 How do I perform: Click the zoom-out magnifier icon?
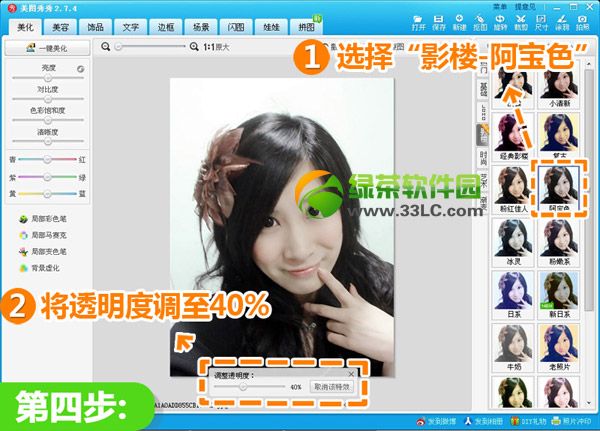coord(106,47)
